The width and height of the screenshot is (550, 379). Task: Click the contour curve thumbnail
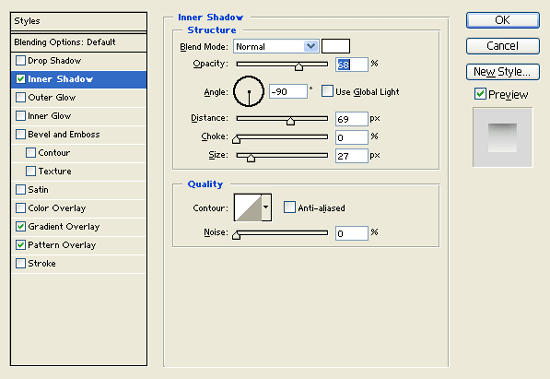248,207
